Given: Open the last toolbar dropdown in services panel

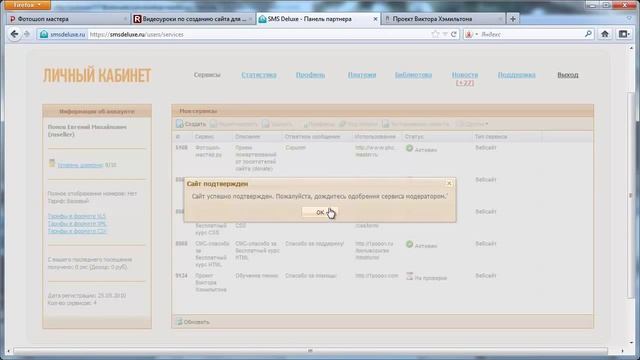Looking at the screenshot, I should [x=472, y=124].
